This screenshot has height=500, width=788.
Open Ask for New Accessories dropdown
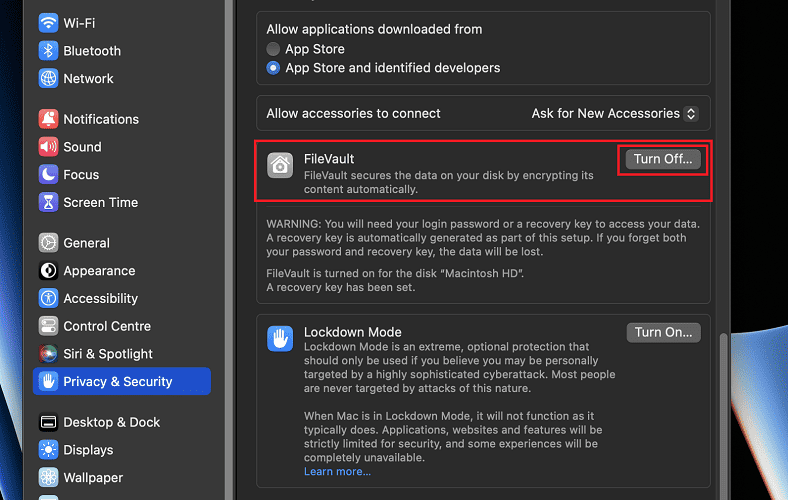[614, 114]
